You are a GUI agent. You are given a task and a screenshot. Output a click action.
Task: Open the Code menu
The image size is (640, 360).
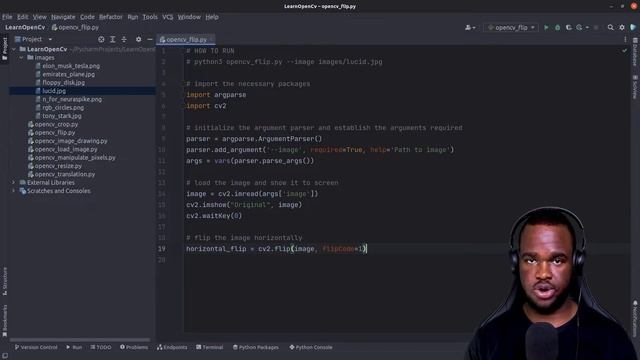click(87, 17)
